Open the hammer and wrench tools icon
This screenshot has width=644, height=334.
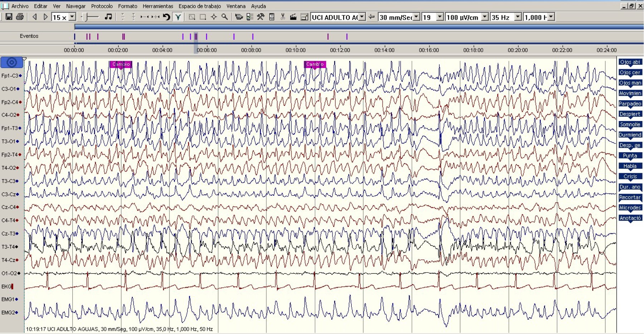coord(261,17)
